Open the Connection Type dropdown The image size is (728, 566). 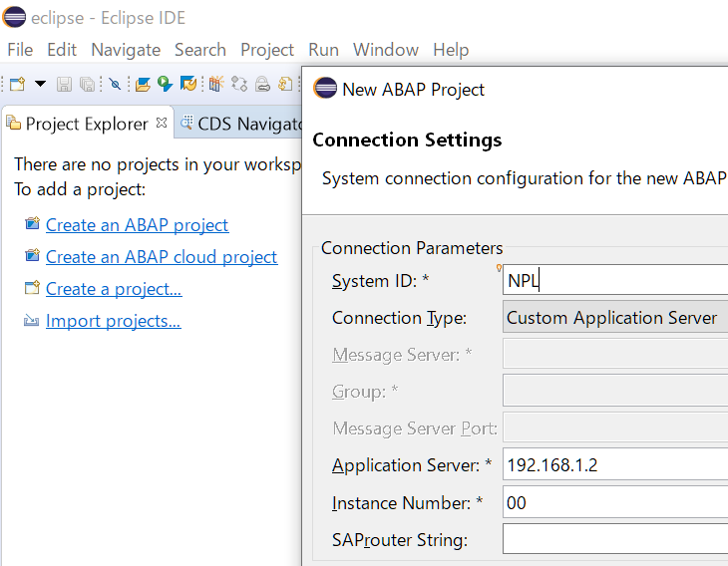[x=615, y=317]
